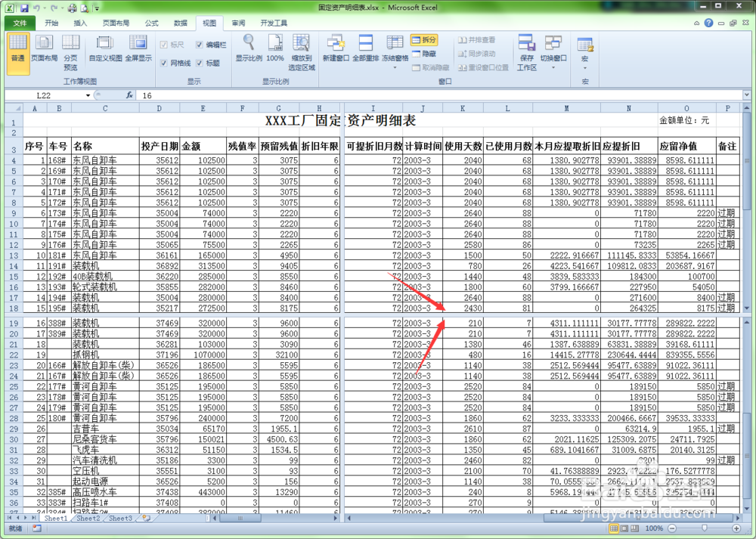The height and width of the screenshot is (539, 756).
Task: Open Undo history dropdown arrow
Action: (43, 8)
